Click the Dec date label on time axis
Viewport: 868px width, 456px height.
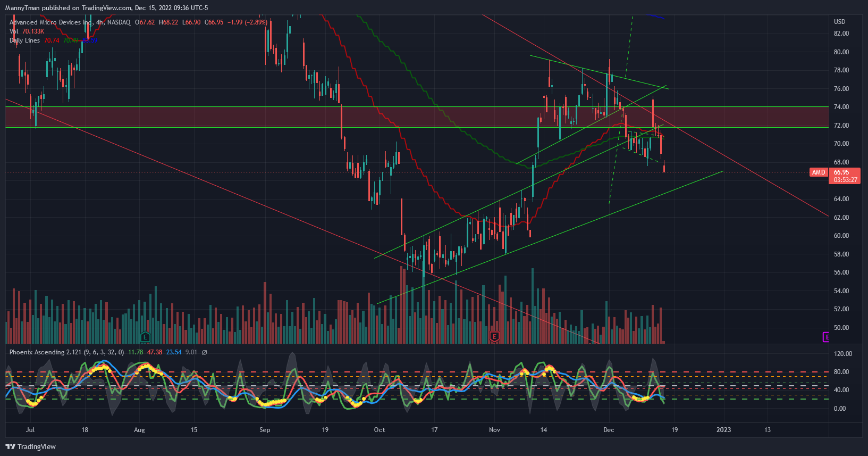609,430
